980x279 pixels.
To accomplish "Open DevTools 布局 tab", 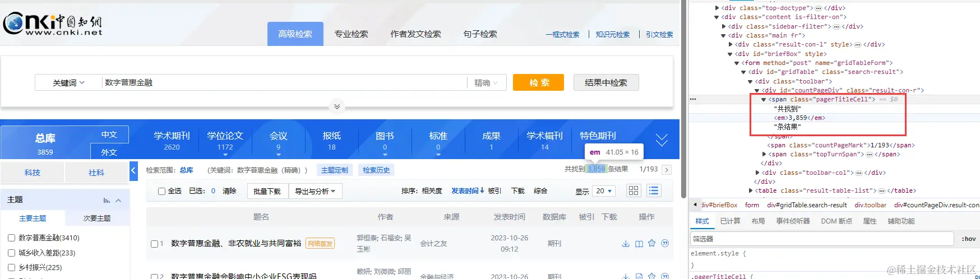I will (x=758, y=221).
